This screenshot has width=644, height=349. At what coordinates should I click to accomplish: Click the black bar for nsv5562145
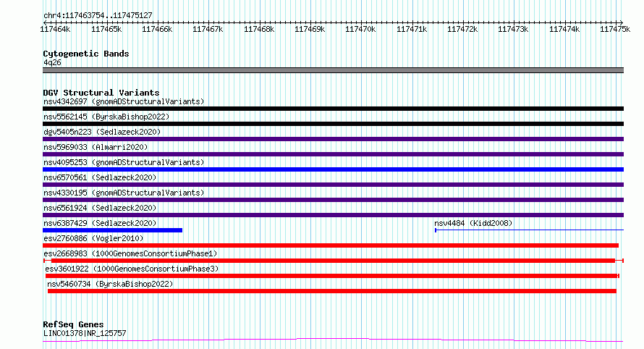333,124
